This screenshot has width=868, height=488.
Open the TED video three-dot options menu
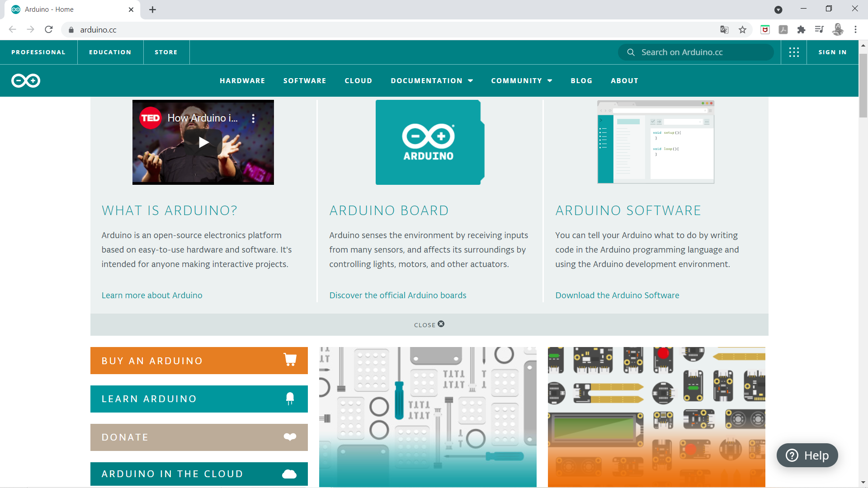253,118
